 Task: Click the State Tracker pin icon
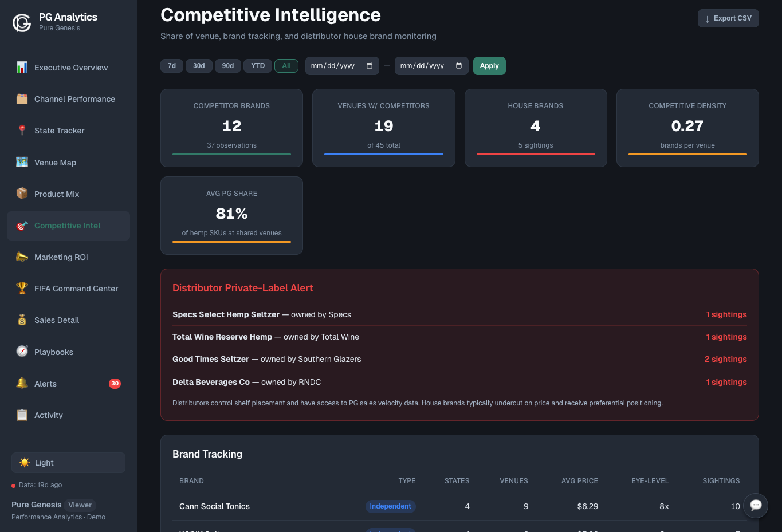21,131
